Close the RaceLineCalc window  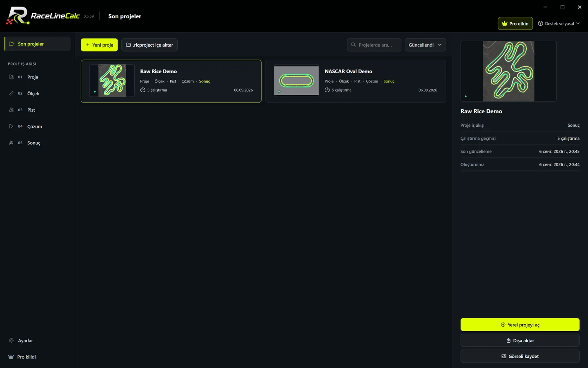[x=579, y=7]
